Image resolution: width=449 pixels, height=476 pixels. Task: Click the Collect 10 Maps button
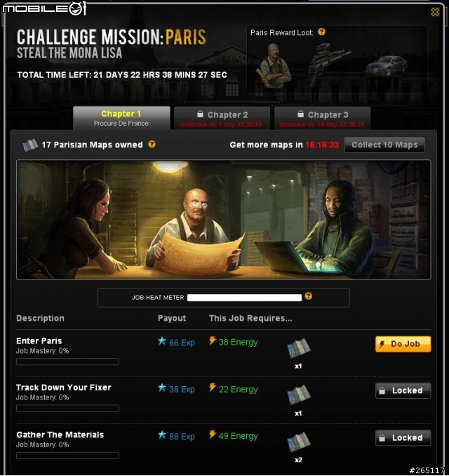tap(384, 145)
